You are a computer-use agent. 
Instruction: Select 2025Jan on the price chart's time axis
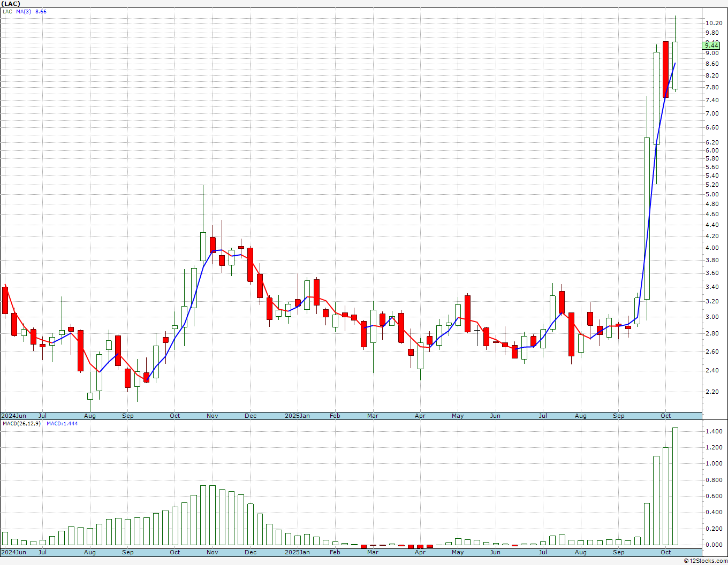(x=297, y=416)
